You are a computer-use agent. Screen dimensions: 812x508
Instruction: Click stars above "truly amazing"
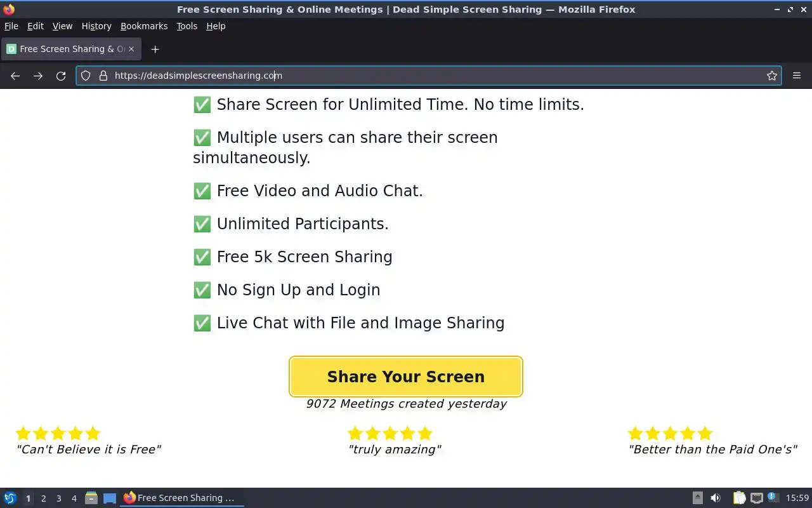tap(390, 433)
